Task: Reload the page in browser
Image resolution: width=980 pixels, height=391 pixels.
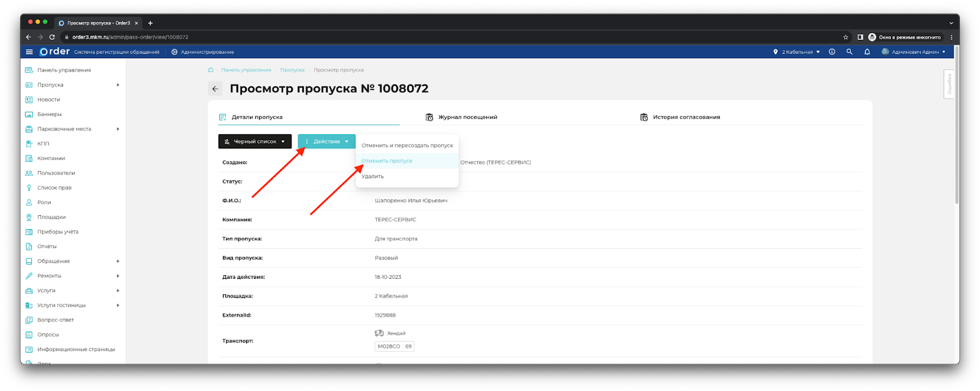Action: pos(52,37)
